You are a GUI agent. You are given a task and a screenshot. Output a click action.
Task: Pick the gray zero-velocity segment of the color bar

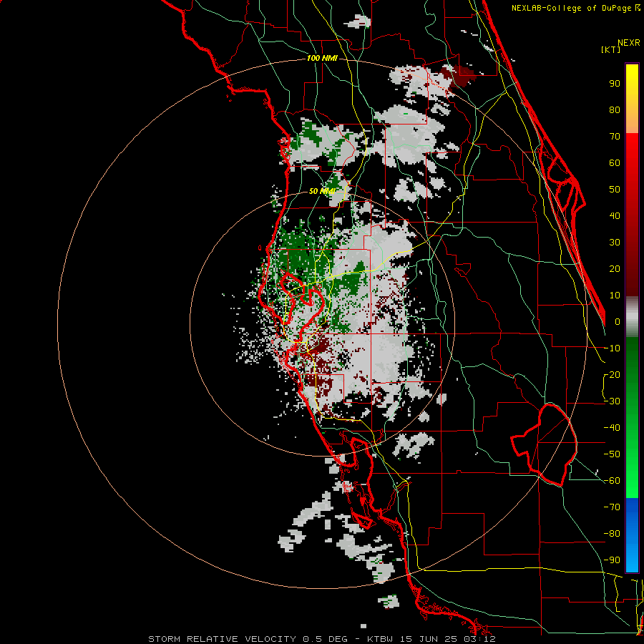pyautogui.click(x=632, y=317)
